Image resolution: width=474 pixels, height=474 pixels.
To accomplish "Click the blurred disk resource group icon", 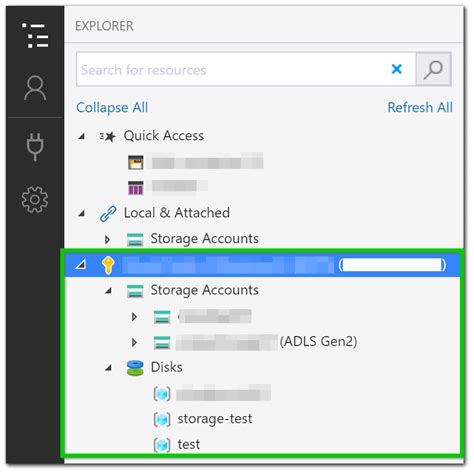I will pyautogui.click(x=162, y=394).
